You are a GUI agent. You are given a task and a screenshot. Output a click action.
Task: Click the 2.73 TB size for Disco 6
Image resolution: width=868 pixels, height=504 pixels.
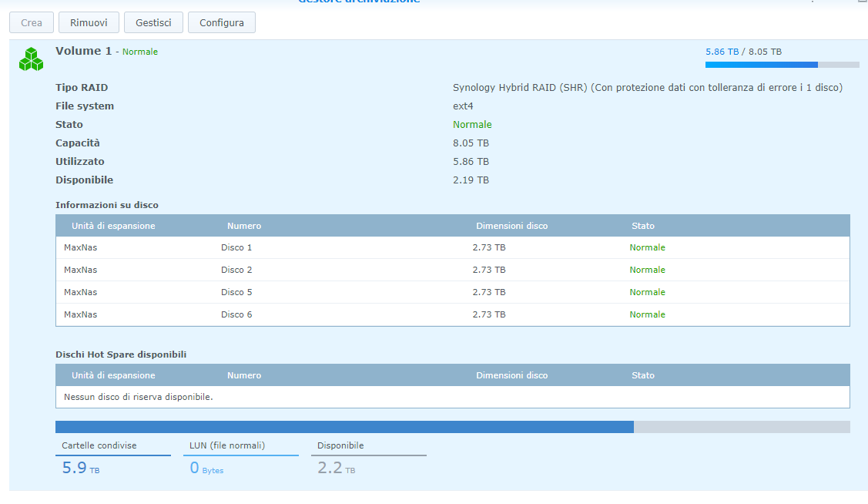(x=489, y=314)
